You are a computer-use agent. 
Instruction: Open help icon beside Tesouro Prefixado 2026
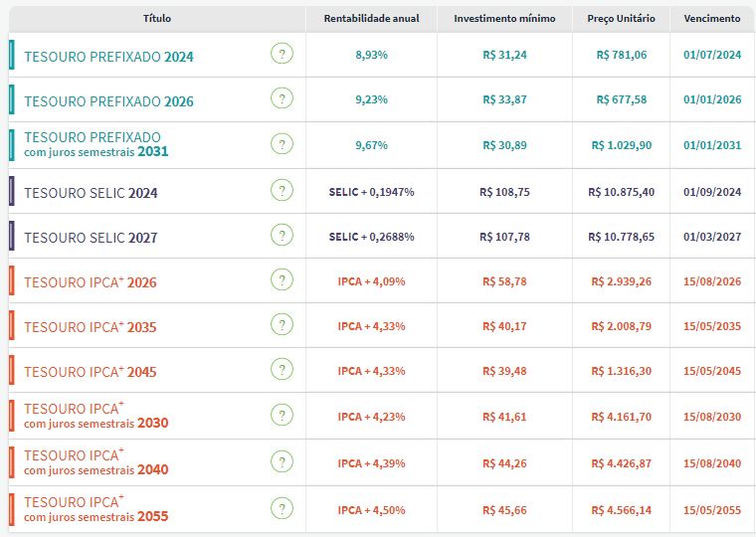[x=283, y=98]
